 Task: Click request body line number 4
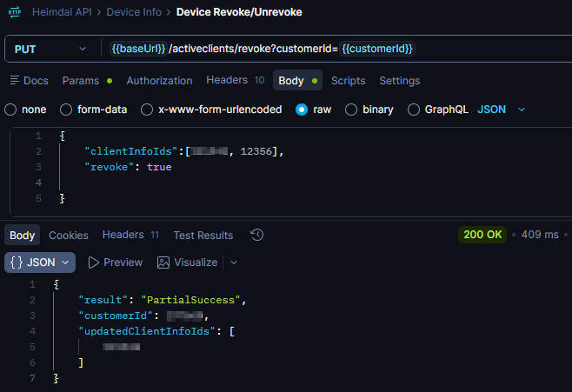(38, 183)
